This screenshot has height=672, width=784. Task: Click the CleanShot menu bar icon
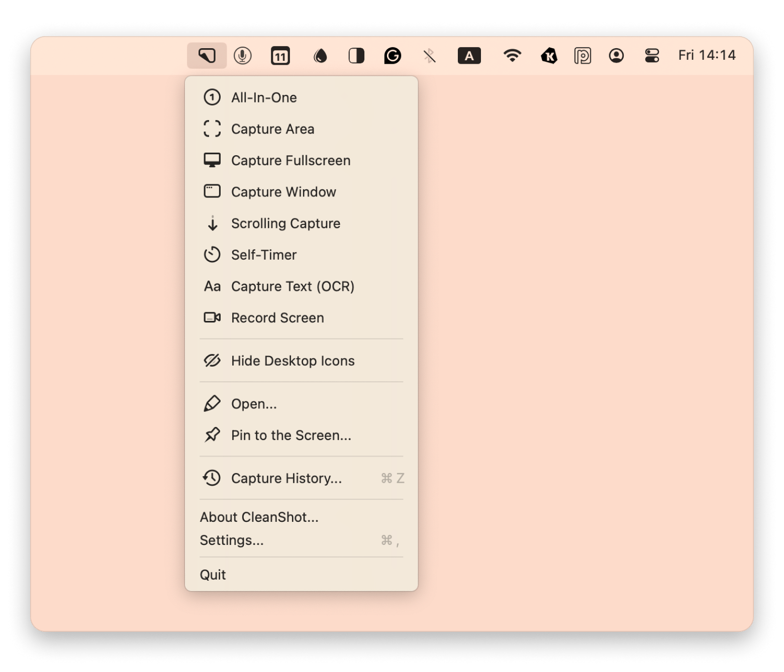click(x=207, y=55)
